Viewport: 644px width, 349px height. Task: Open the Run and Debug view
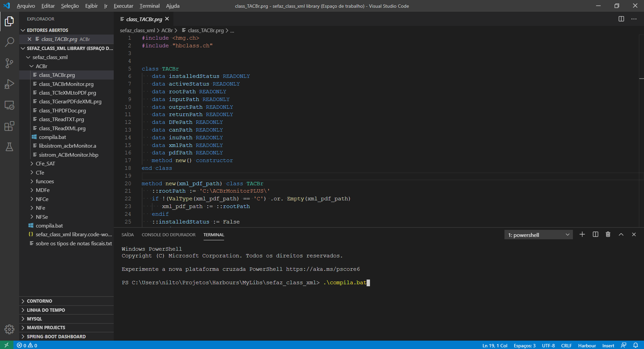click(9, 84)
